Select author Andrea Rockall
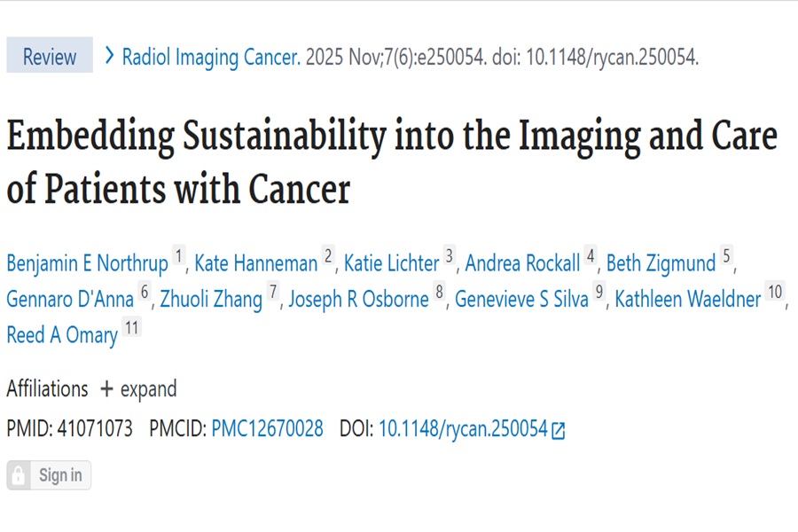 [522, 263]
